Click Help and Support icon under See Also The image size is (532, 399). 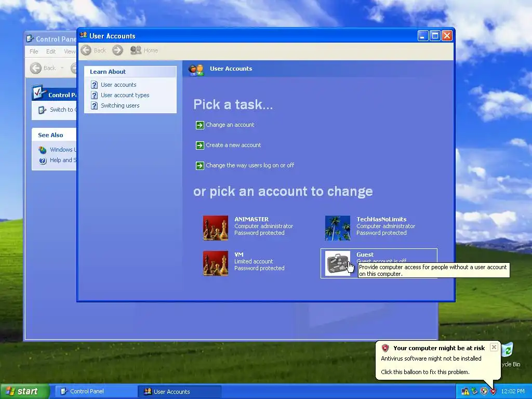point(43,161)
